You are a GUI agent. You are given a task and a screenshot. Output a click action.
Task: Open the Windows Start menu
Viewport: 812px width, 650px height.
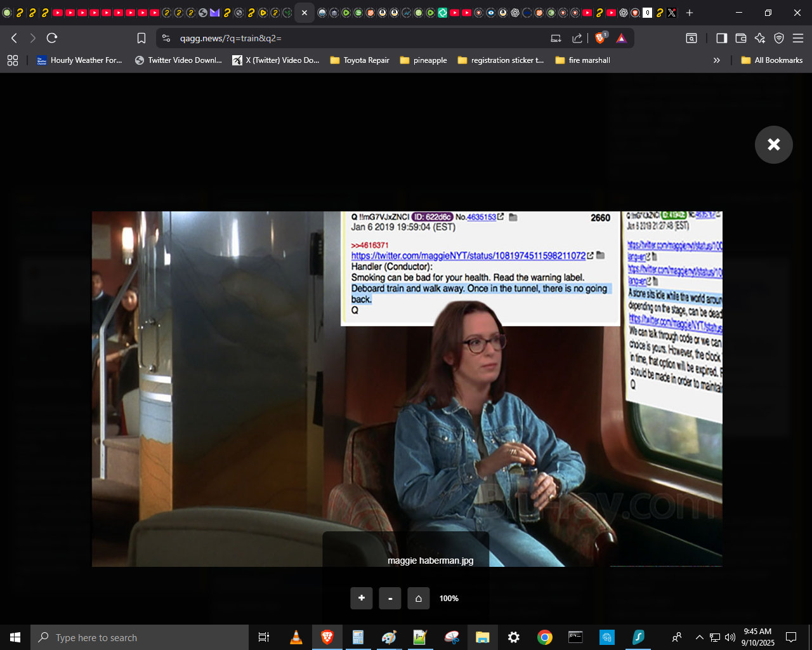[15, 637]
